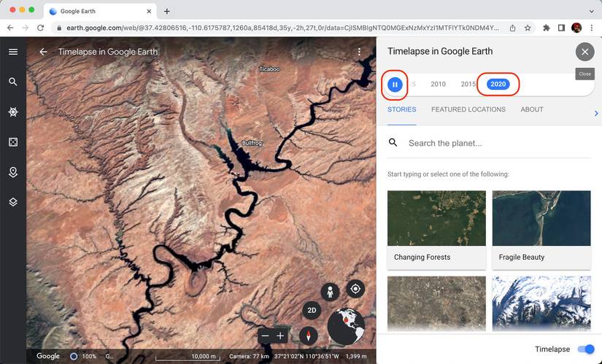Switch to the STORIES tab
The image size is (602, 364).
(401, 109)
